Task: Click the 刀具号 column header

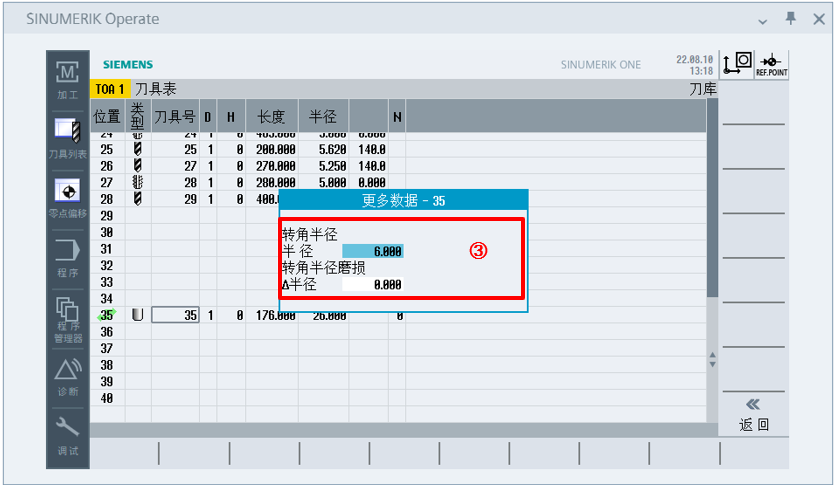Action: point(175,116)
